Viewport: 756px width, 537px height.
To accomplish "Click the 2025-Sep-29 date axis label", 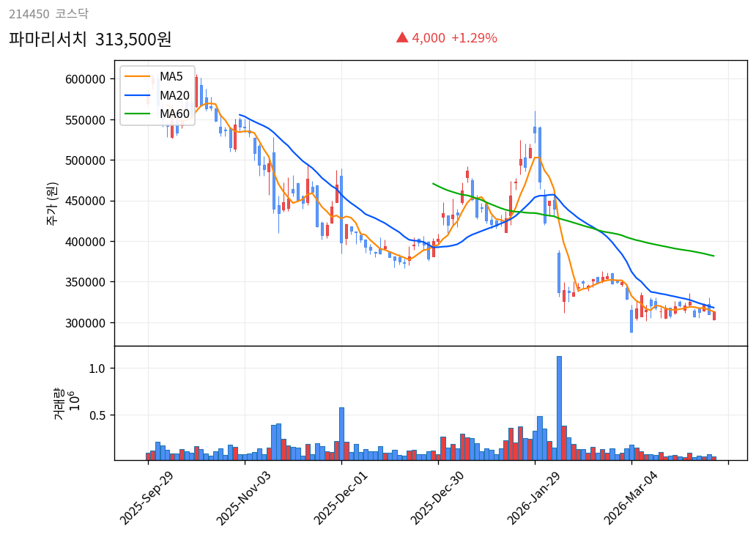I will tap(147, 498).
